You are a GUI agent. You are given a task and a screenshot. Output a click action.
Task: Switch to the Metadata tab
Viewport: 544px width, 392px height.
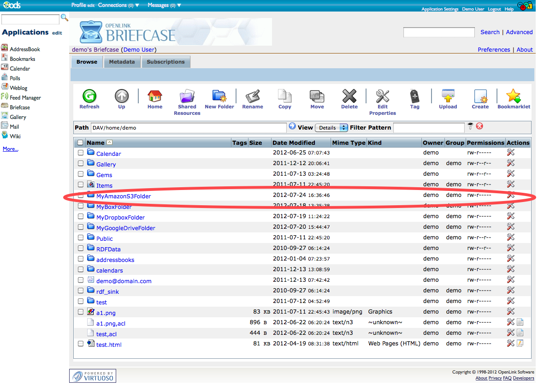pos(122,62)
